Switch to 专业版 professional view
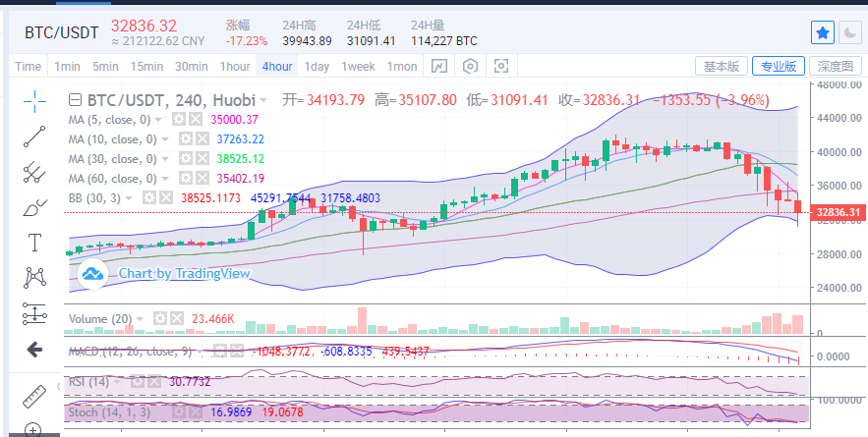868x437 pixels. coord(779,67)
